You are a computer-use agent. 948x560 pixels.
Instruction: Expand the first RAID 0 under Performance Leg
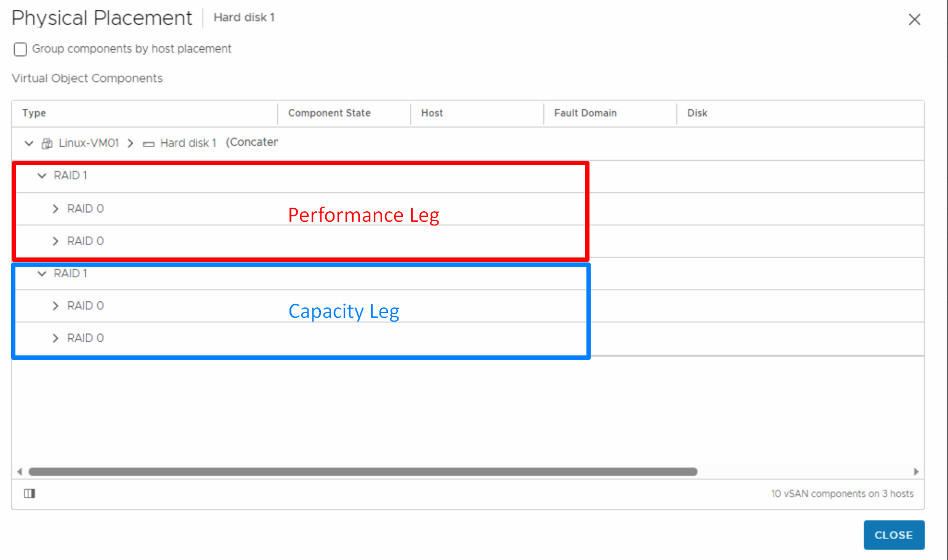pyautogui.click(x=55, y=208)
